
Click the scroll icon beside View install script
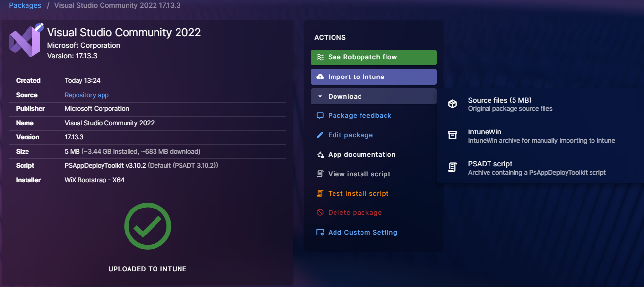(x=320, y=174)
